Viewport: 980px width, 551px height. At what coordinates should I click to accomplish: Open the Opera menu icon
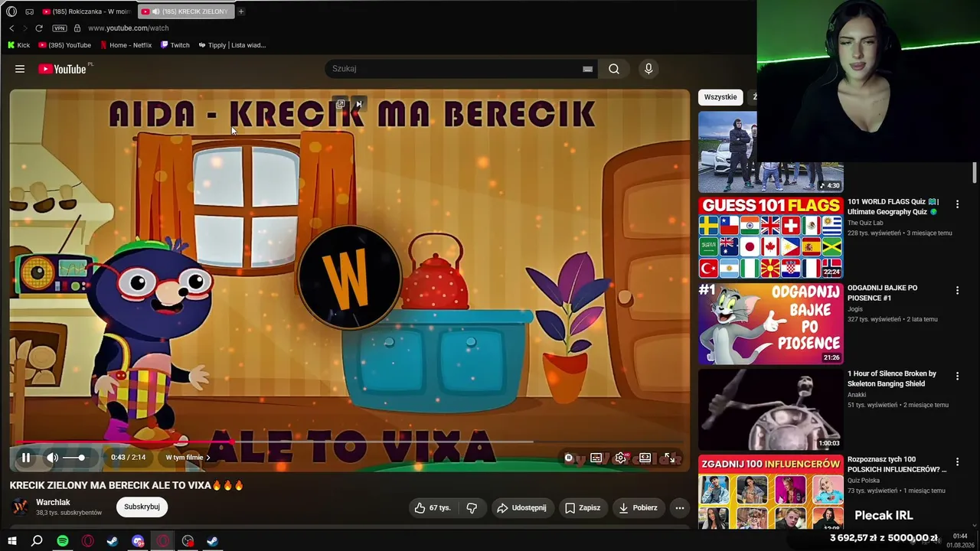(11, 11)
